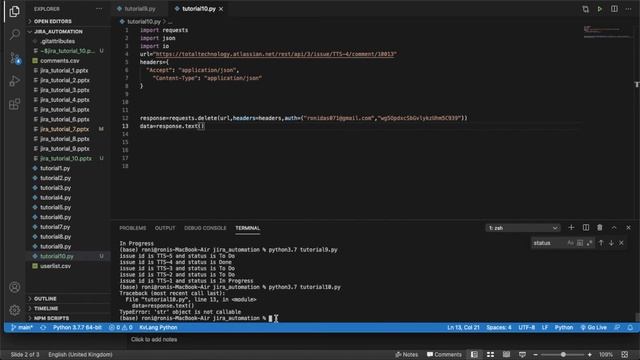Open the Manage gear icon
Image resolution: width=640 pixels, height=360 pixels.
click(x=15, y=310)
